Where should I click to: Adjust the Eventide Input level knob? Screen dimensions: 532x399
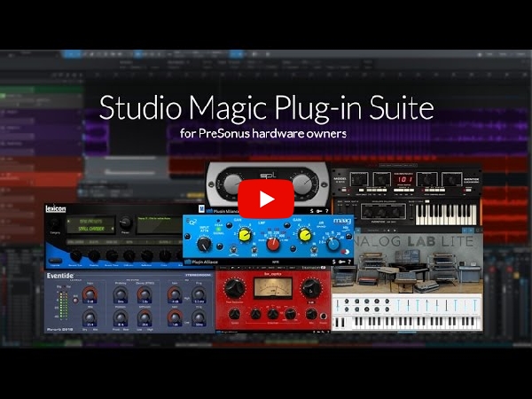[90, 293]
